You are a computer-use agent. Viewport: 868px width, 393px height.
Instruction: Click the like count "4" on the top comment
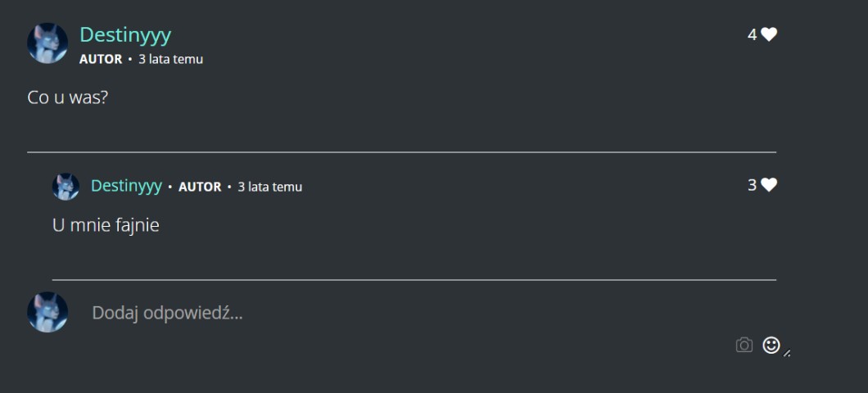tap(752, 34)
